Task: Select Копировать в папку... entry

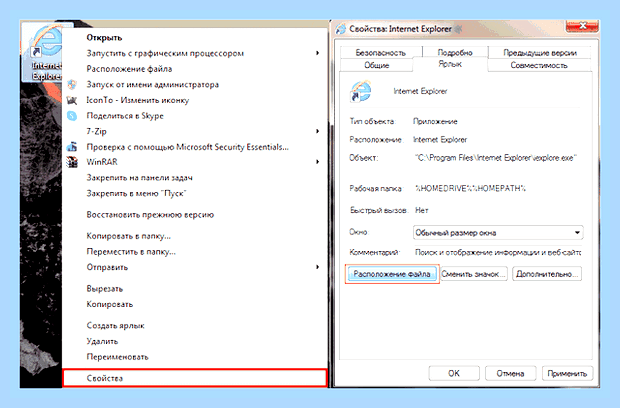Action: (x=129, y=236)
